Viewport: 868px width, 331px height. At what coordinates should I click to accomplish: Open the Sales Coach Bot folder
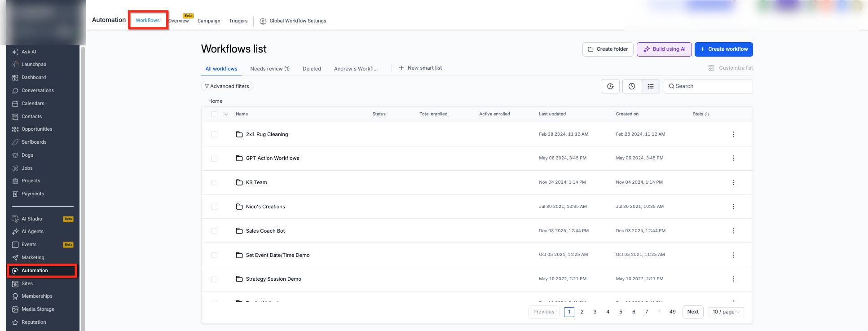[265, 231]
